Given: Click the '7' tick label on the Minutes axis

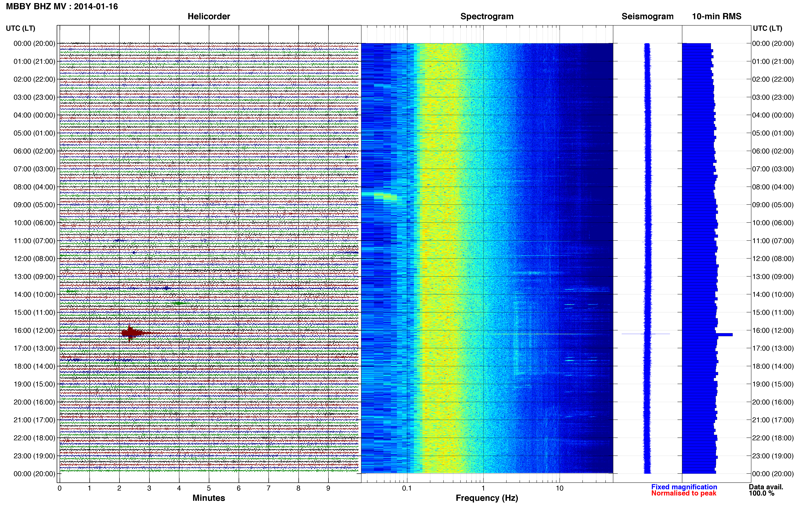Looking at the screenshot, I should coord(269,488).
